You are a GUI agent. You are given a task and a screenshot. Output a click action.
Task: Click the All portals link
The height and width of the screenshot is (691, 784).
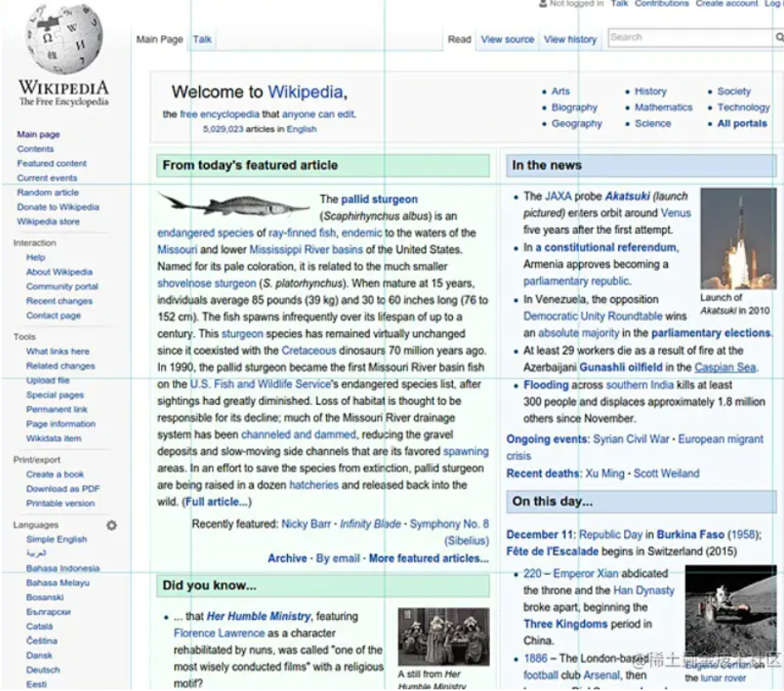point(742,124)
